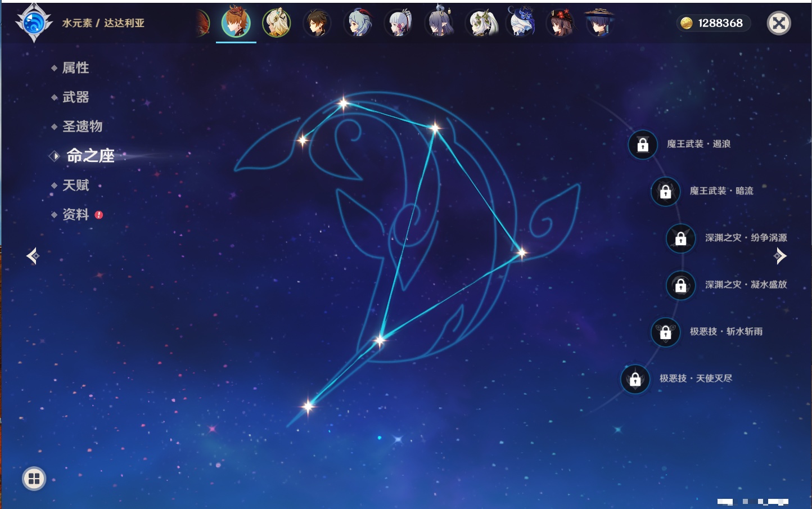Click the leftmost star of the constellation
This screenshot has width=812, height=509.
tap(303, 139)
